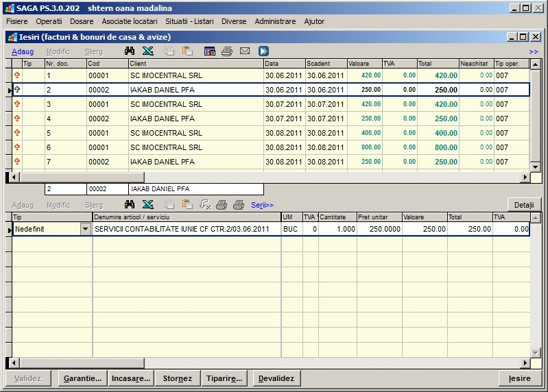This screenshot has width=548, height=392.
Task: Open the Asociatie locatari menu
Action: (130, 21)
